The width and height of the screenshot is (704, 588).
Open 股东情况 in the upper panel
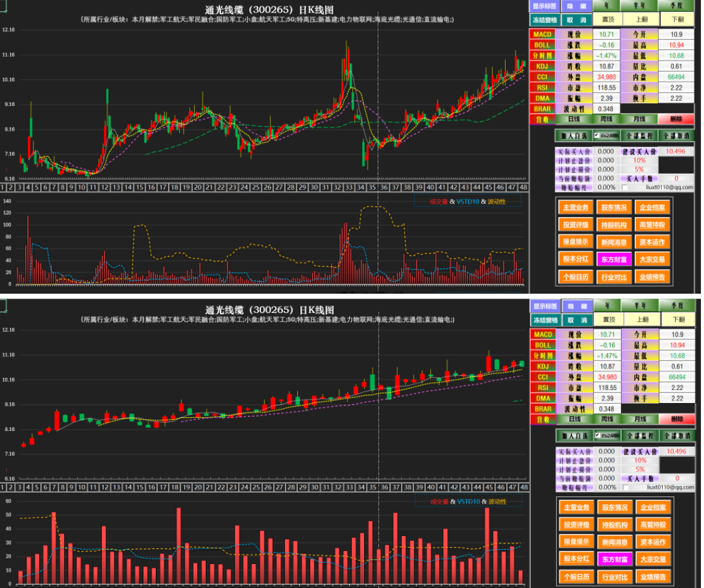click(614, 208)
